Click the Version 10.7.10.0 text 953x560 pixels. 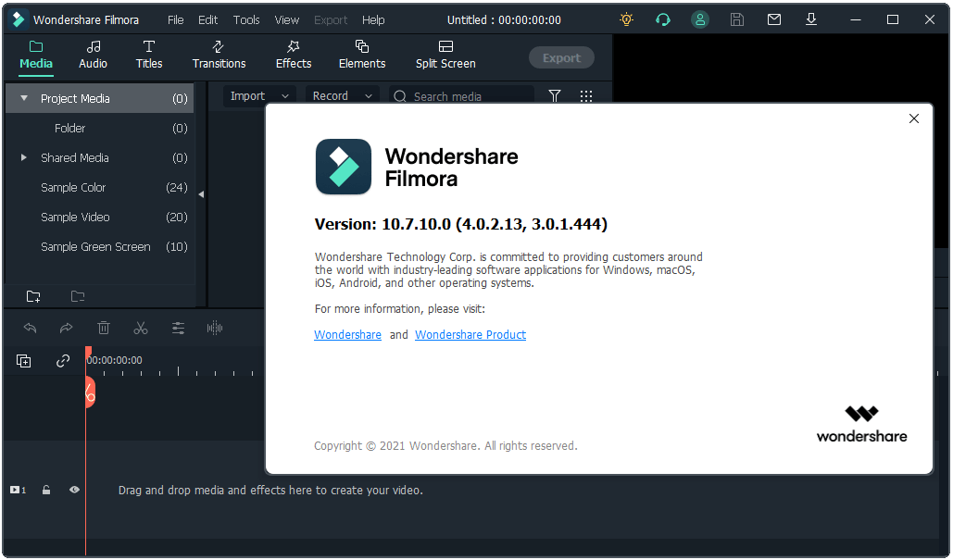pyautogui.click(x=460, y=224)
